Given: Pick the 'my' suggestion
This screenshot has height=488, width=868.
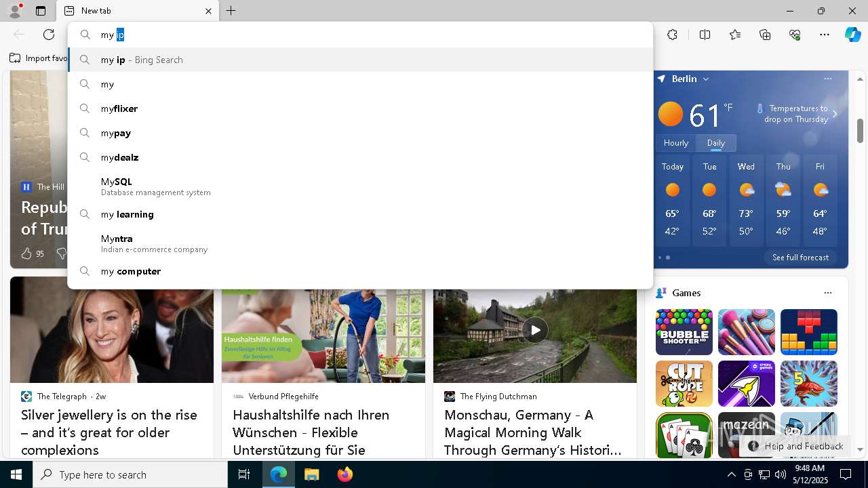Looking at the screenshot, I should tap(360, 84).
